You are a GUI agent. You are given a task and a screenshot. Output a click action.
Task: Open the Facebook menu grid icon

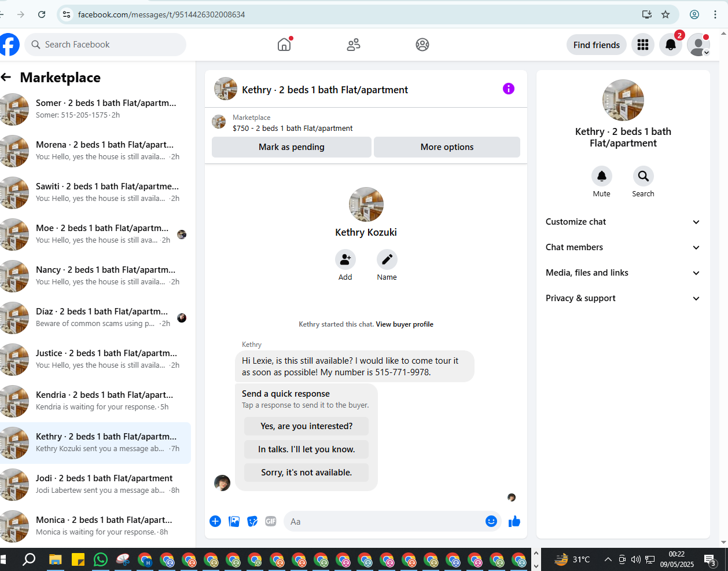click(643, 45)
